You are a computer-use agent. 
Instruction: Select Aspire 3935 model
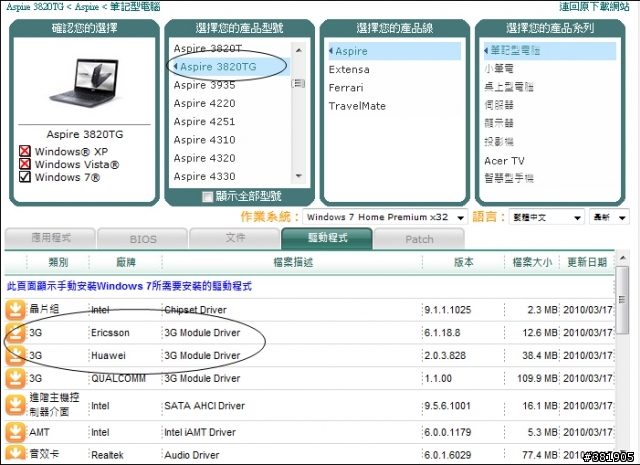tap(204, 85)
